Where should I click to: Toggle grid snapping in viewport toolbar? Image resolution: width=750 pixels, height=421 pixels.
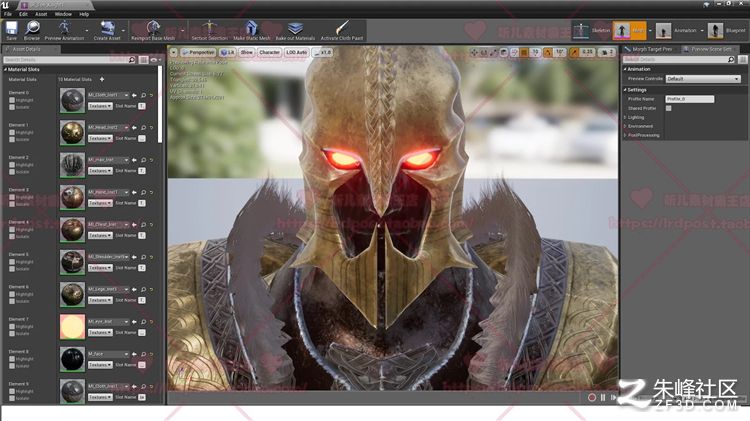click(524, 52)
